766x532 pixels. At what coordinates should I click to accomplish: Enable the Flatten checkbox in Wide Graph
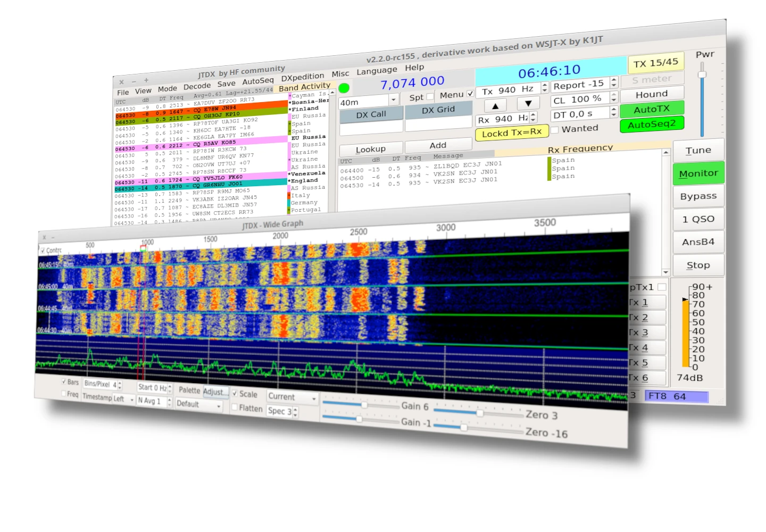[235, 407]
